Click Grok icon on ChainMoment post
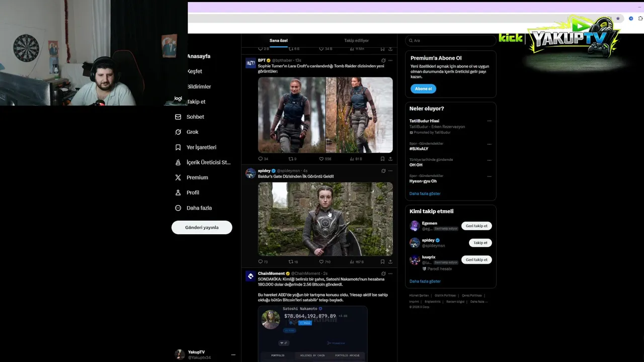This screenshot has width=644, height=362. [383, 274]
